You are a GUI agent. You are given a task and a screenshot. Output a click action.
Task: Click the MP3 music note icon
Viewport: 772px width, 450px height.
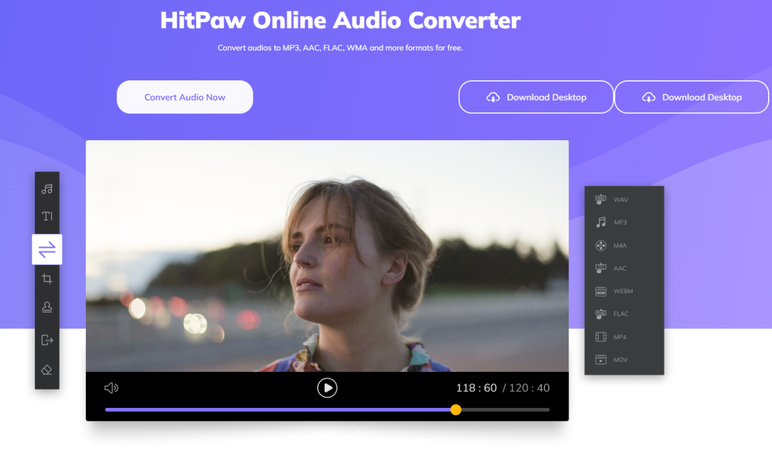(x=601, y=222)
